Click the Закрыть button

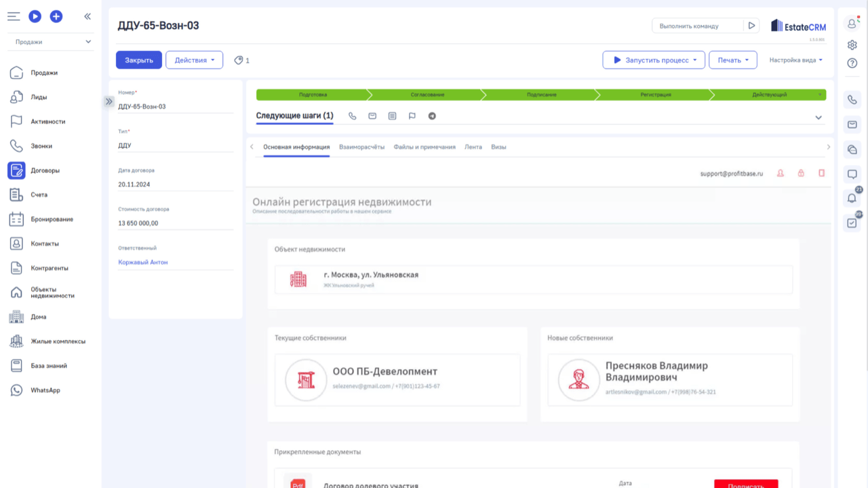point(139,60)
